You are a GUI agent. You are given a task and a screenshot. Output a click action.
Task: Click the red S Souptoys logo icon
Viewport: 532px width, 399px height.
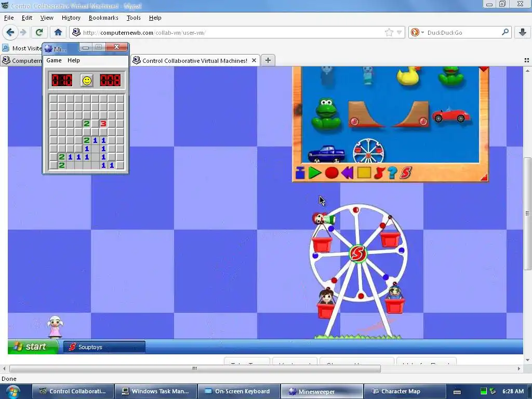pos(405,172)
